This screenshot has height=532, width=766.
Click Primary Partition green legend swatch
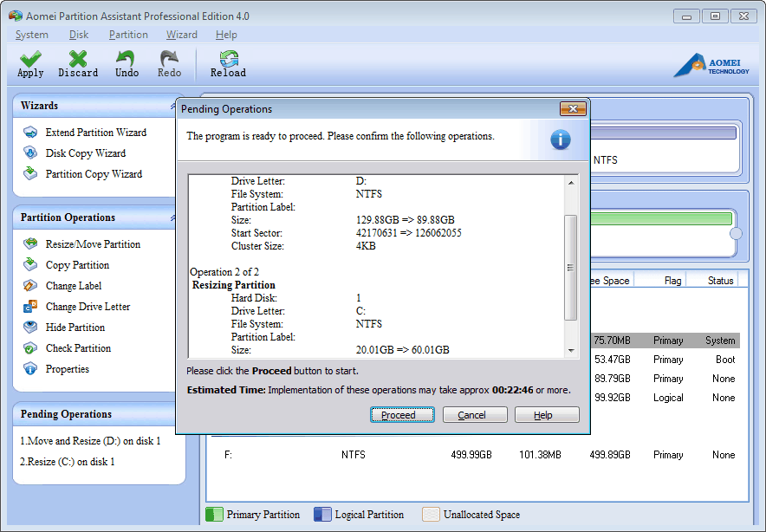214,515
